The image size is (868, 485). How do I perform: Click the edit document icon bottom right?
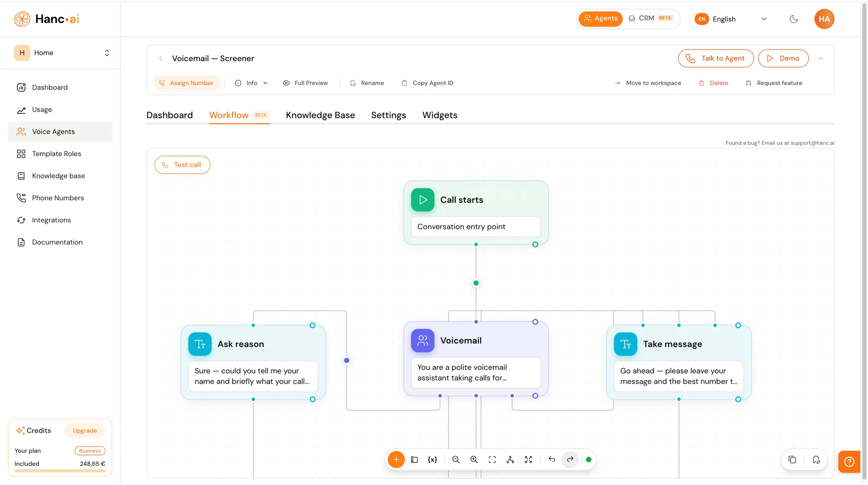click(x=816, y=459)
